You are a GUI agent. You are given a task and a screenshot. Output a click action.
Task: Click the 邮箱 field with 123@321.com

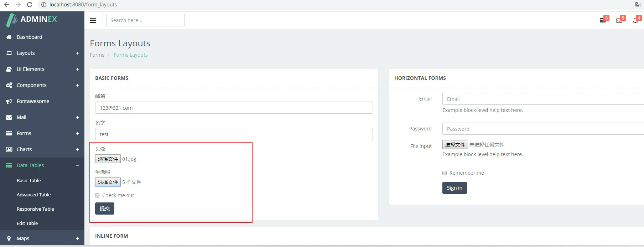click(234, 108)
